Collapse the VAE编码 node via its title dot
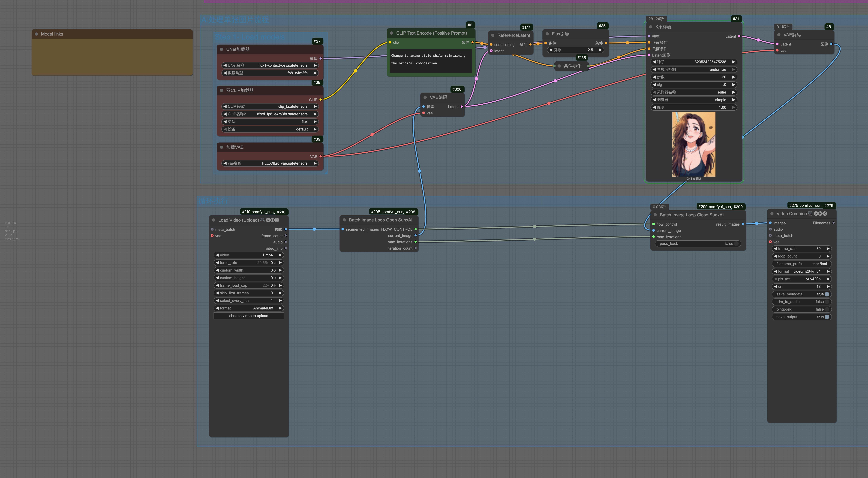The width and height of the screenshot is (868, 478). click(425, 97)
